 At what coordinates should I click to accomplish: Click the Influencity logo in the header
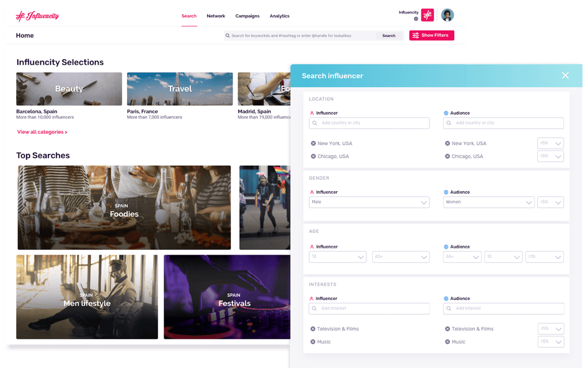37,15
